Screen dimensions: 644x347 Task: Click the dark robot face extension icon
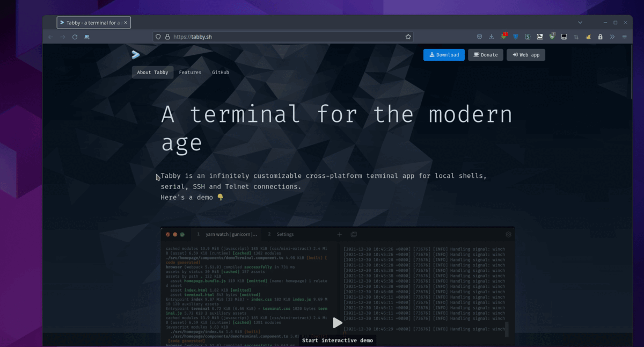click(x=564, y=37)
